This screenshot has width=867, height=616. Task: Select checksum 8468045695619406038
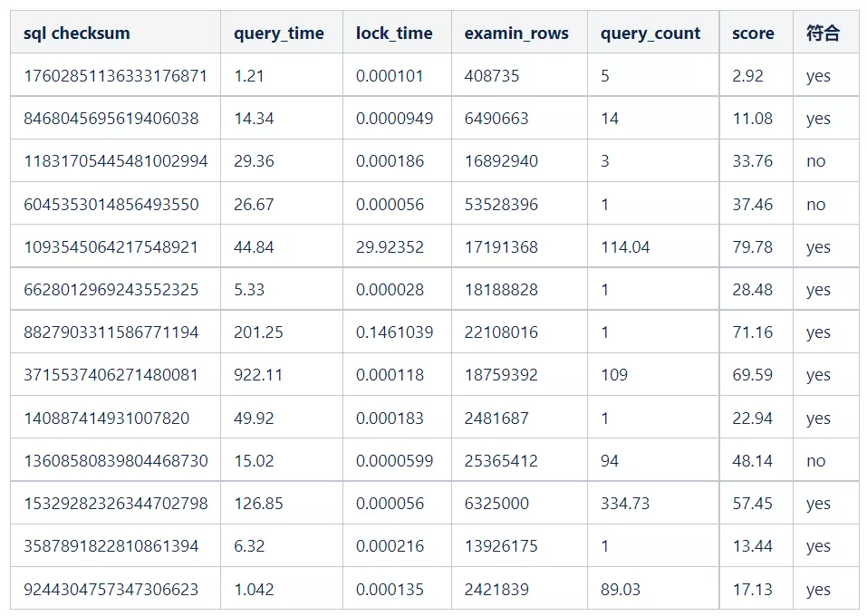111,119
